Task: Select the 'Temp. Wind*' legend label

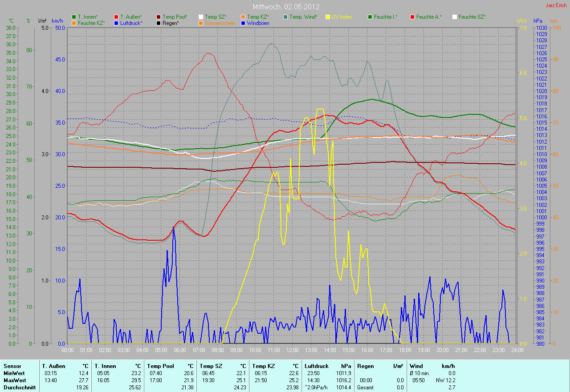Action: (x=303, y=17)
